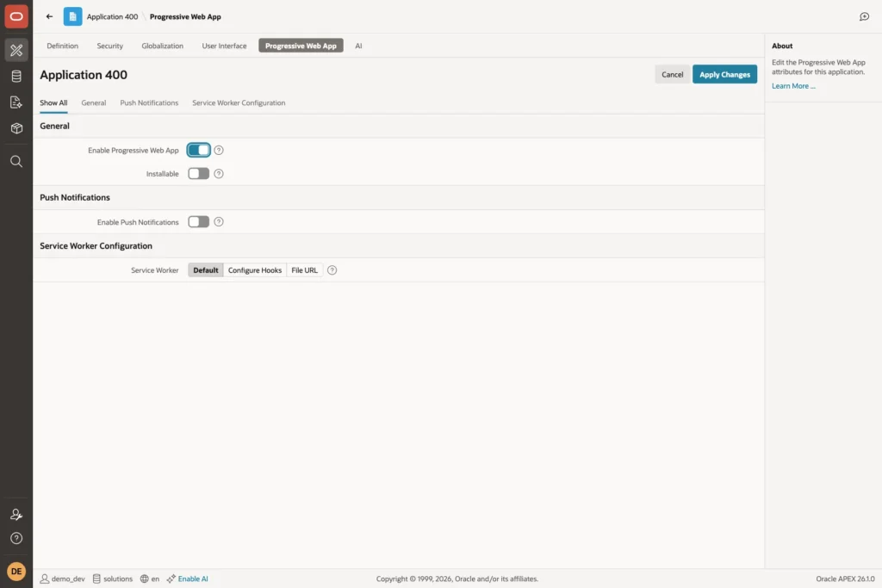Open Team Development sidebar icon
The width and height of the screenshot is (882, 588).
pyautogui.click(x=16, y=102)
